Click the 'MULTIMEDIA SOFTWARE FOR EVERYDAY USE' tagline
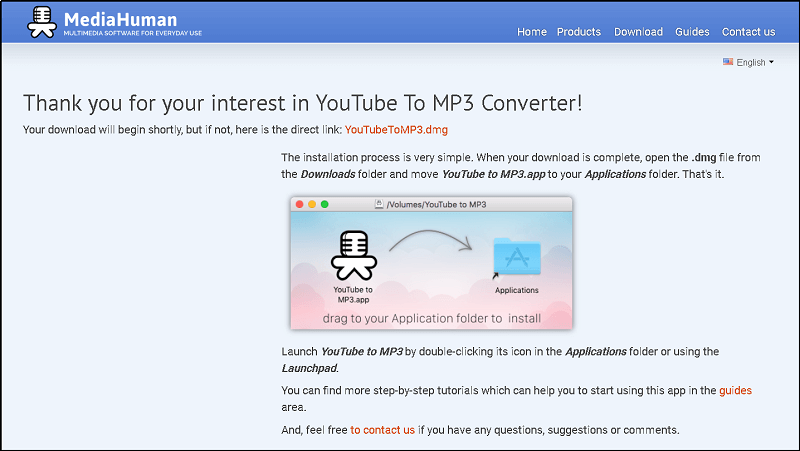This screenshot has width=800, height=451. tap(133, 33)
